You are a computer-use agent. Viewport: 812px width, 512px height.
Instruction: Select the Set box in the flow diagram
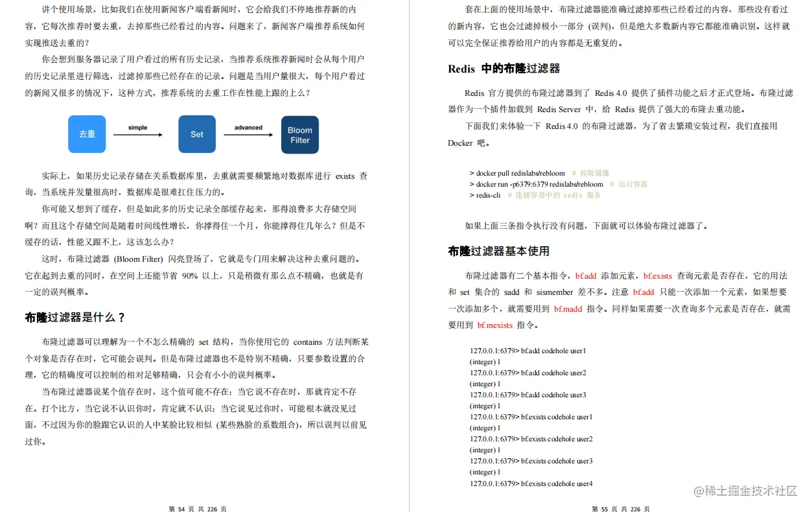196,134
